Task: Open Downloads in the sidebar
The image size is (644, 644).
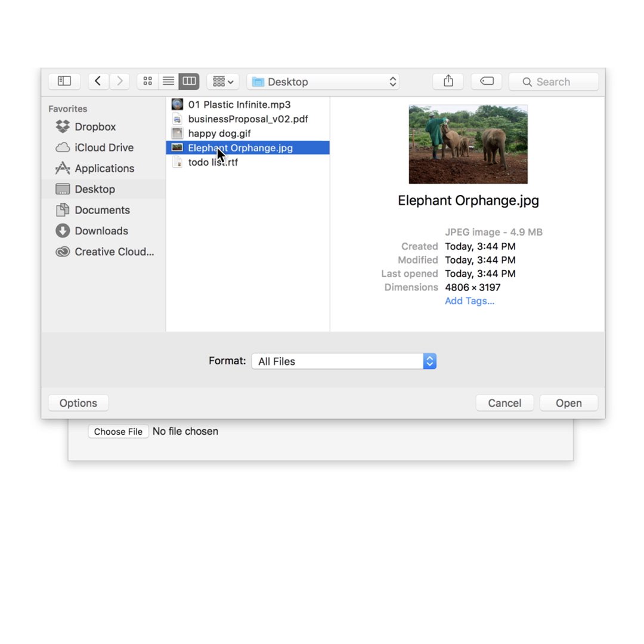Action: pyautogui.click(x=104, y=231)
